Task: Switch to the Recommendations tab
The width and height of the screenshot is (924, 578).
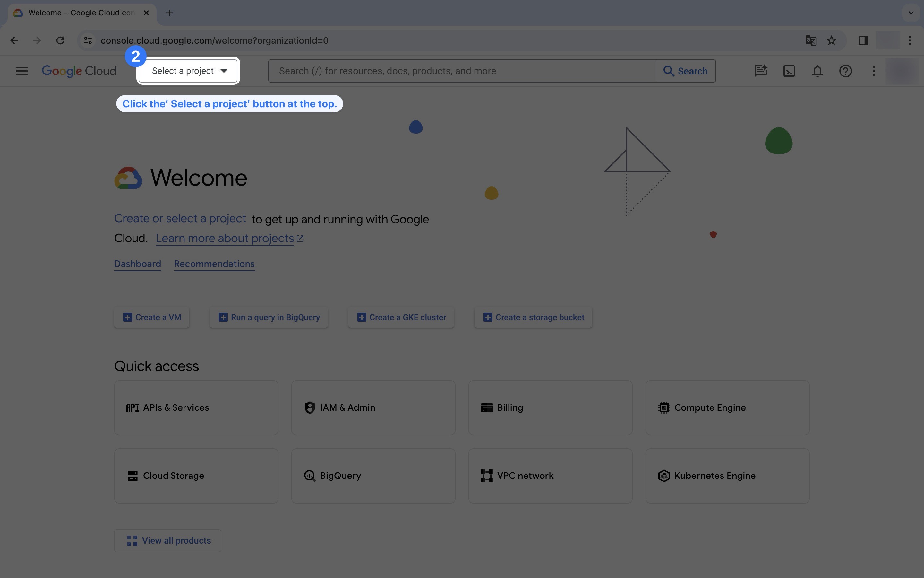Action: click(x=214, y=264)
